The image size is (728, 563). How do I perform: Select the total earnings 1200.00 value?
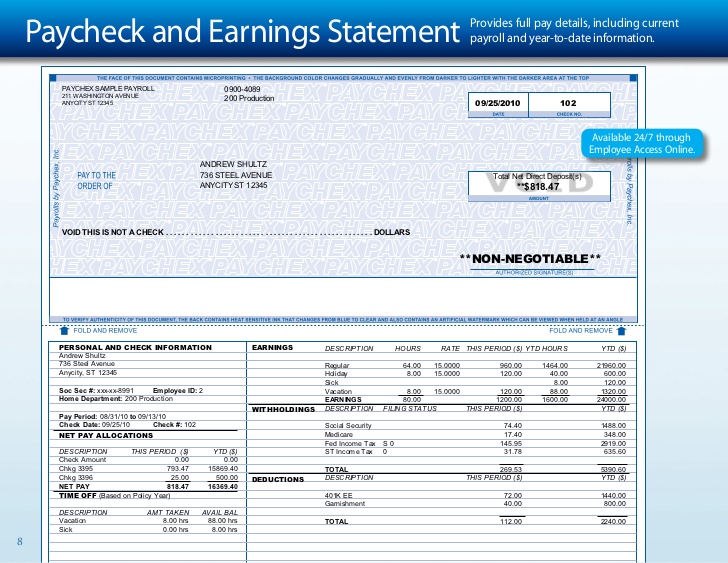pyautogui.click(x=509, y=400)
